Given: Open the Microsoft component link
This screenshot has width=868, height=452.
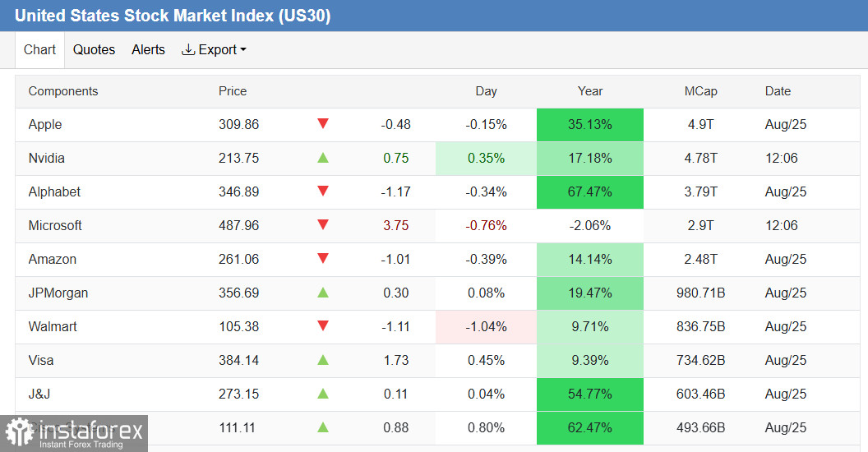Looking at the screenshot, I should click(55, 226).
